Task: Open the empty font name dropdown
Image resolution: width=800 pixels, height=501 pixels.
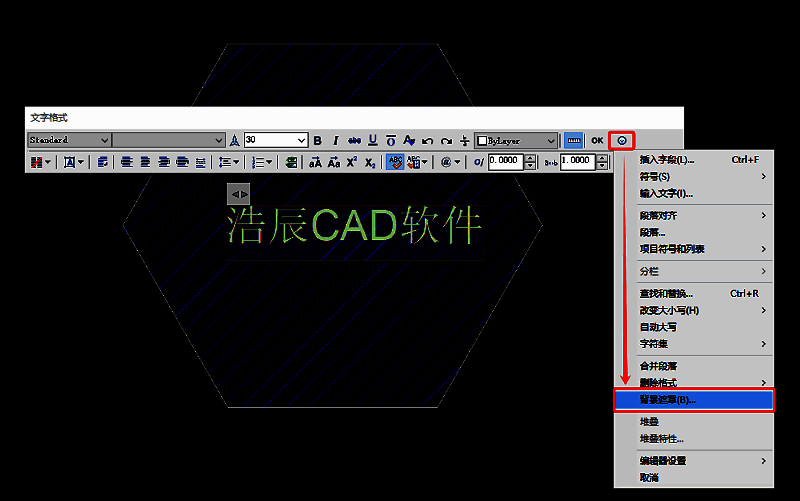Action: [x=219, y=141]
